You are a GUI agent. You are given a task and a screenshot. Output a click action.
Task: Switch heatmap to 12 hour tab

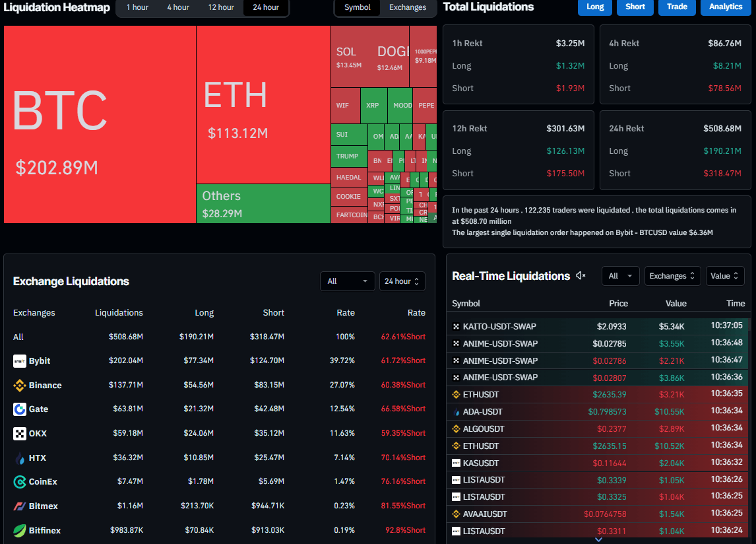point(221,7)
